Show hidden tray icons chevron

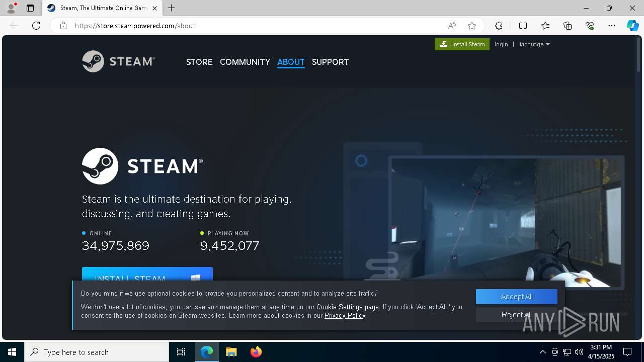542,352
